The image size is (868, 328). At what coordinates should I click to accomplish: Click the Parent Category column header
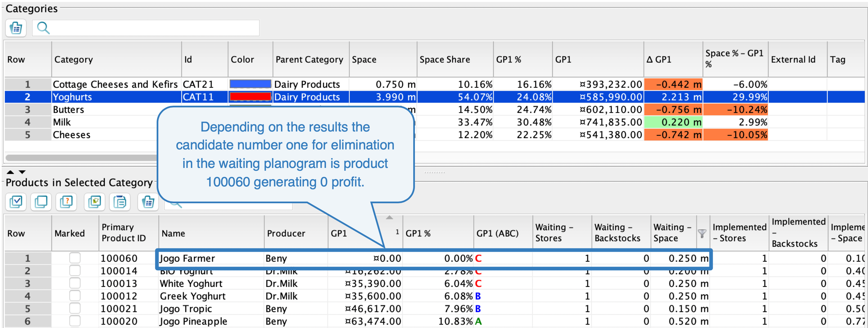pyautogui.click(x=311, y=59)
